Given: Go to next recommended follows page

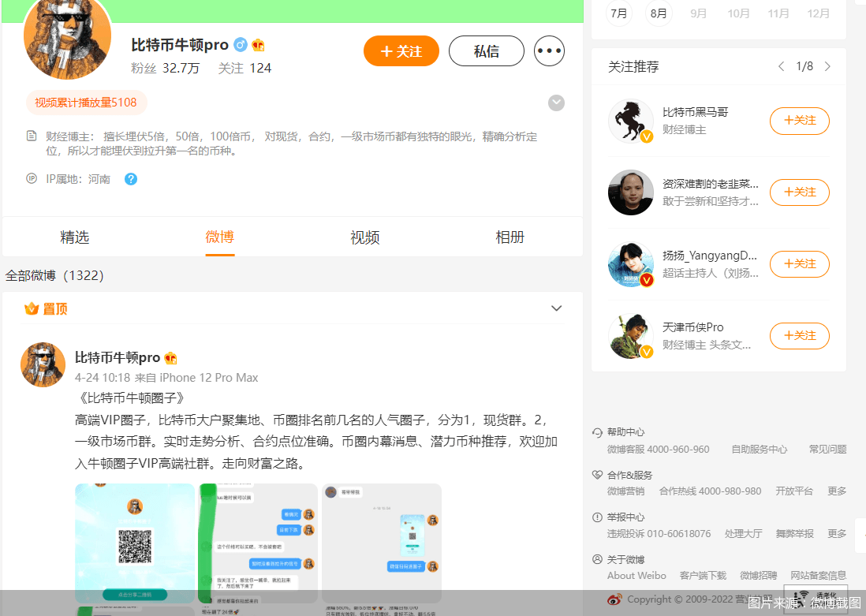Looking at the screenshot, I should 827,67.
